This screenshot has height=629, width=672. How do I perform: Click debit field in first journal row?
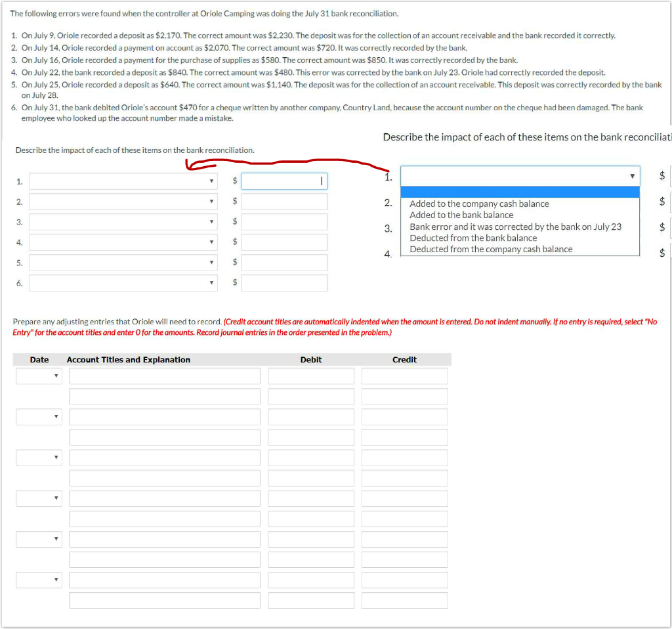click(x=311, y=376)
